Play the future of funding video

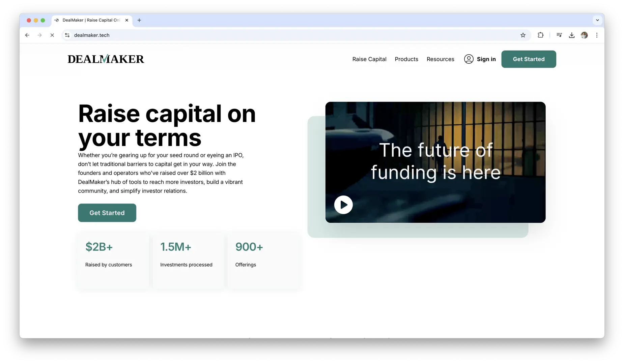pyautogui.click(x=343, y=205)
